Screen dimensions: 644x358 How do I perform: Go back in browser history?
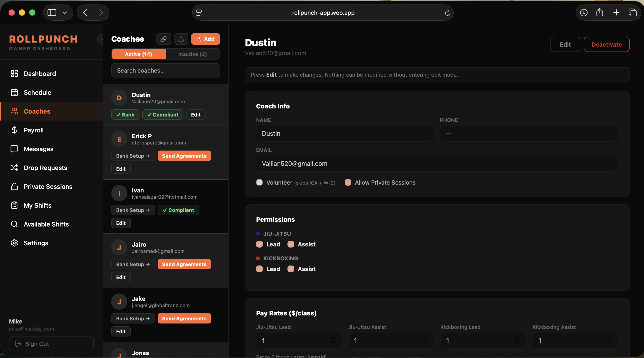pyautogui.click(x=85, y=13)
